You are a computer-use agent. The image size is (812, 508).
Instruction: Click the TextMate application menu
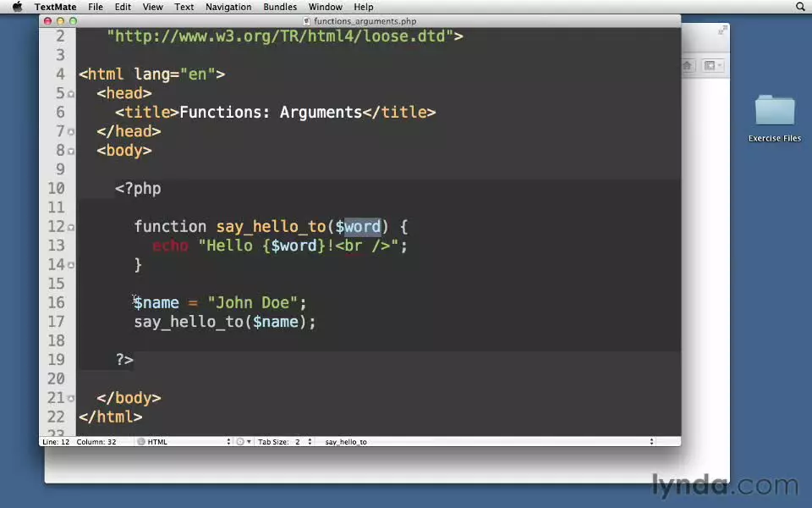tap(55, 7)
